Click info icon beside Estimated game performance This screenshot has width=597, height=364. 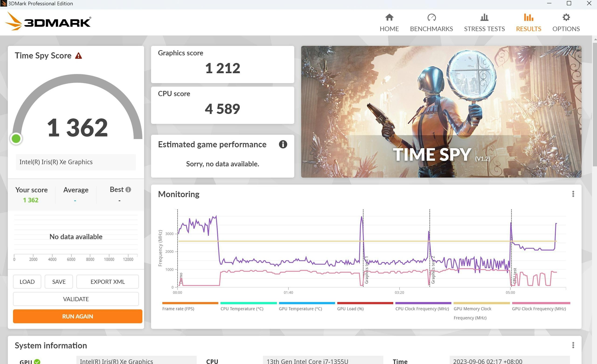pyautogui.click(x=283, y=144)
